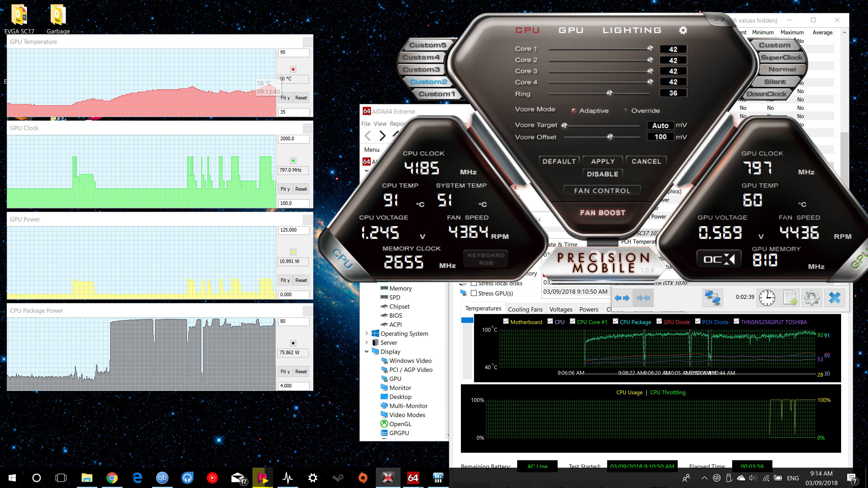Image resolution: width=868 pixels, height=488 pixels.
Task: Switch to Powers tab
Action: click(x=589, y=309)
